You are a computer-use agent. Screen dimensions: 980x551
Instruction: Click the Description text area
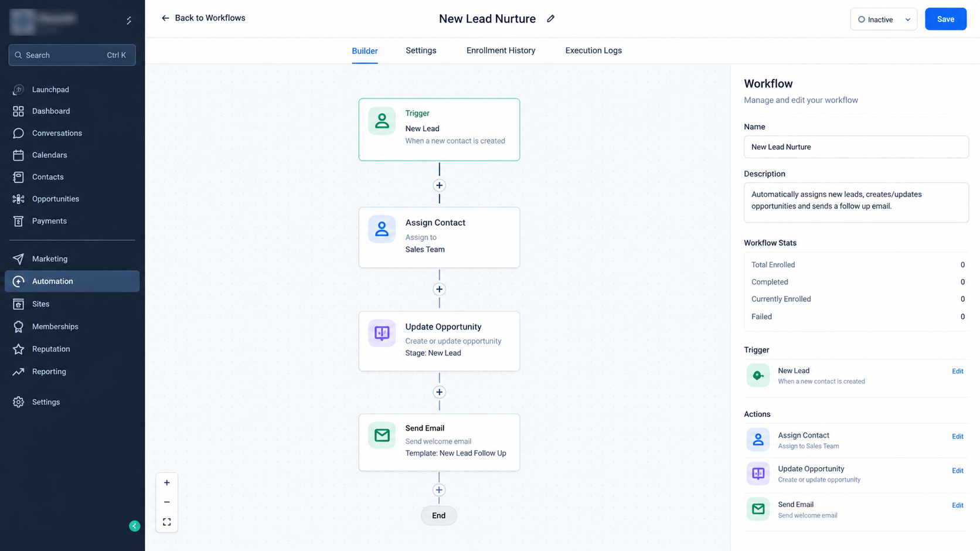point(856,203)
